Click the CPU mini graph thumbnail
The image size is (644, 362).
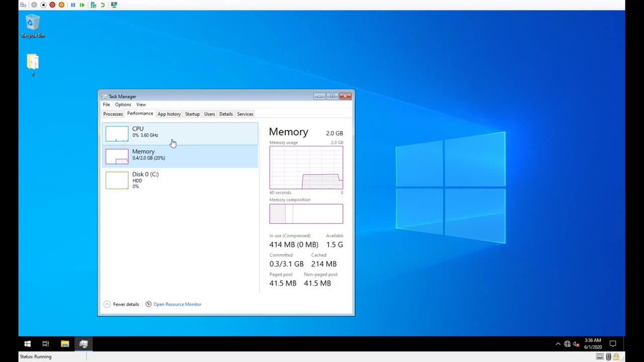[117, 134]
